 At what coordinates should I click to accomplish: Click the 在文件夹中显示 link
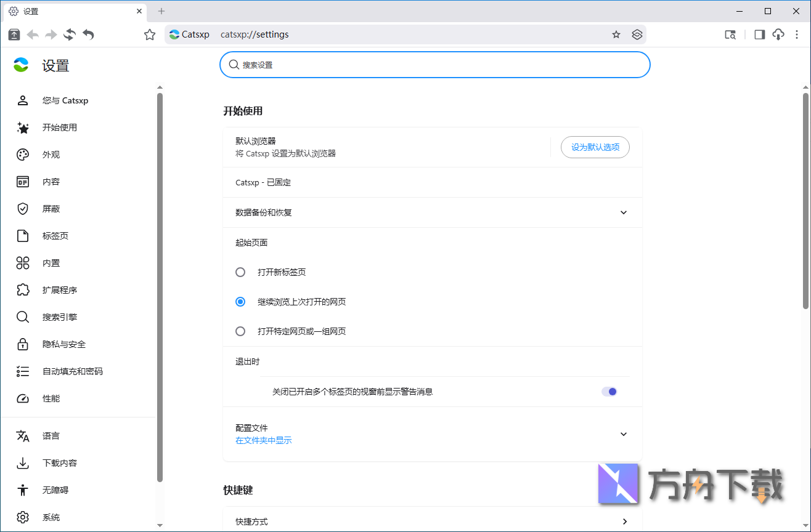(x=263, y=440)
